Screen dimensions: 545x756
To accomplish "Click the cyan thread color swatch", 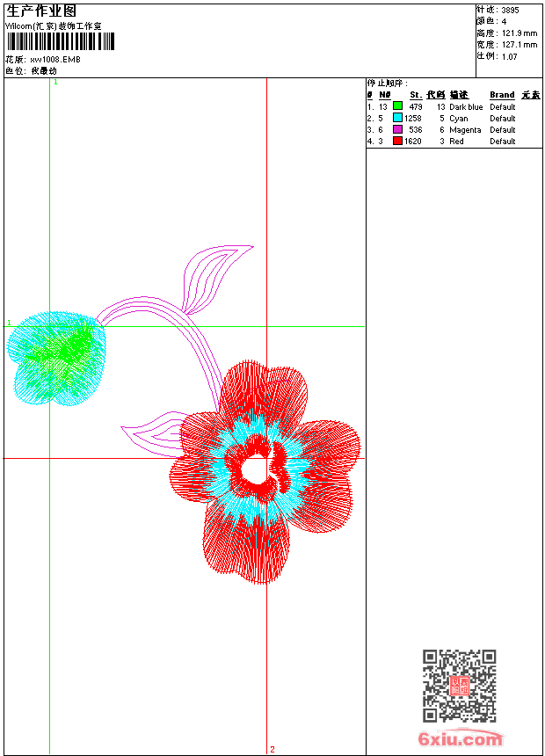I will (x=397, y=118).
